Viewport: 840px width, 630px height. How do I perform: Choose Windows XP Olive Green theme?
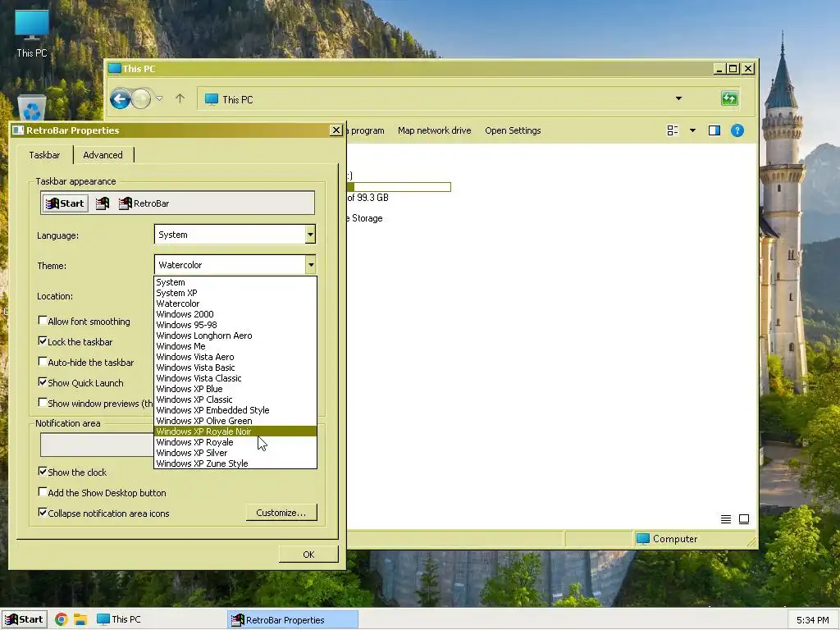coord(235,421)
